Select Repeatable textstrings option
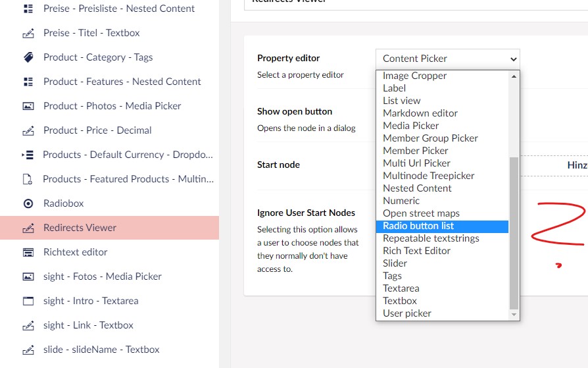This screenshot has height=368, width=588. [442, 238]
